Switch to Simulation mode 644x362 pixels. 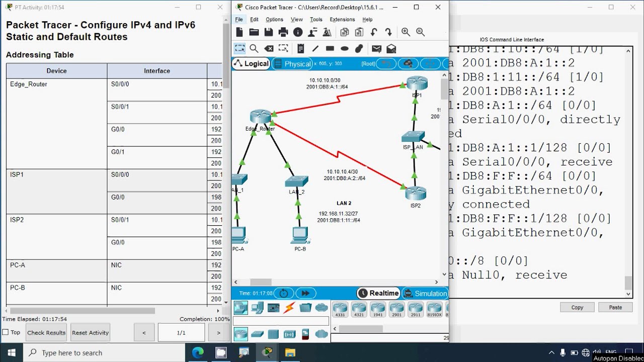[425, 293]
